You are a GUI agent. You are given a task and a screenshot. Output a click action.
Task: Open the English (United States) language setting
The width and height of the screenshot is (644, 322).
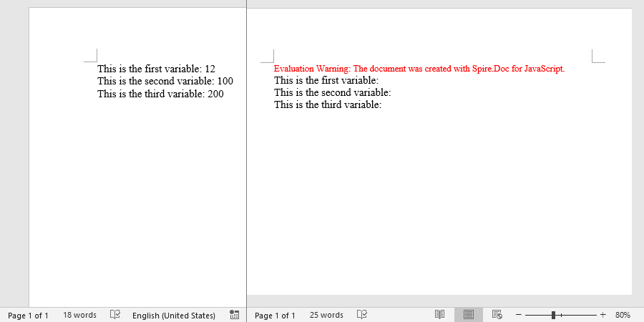pyautogui.click(x=174, y=316)
